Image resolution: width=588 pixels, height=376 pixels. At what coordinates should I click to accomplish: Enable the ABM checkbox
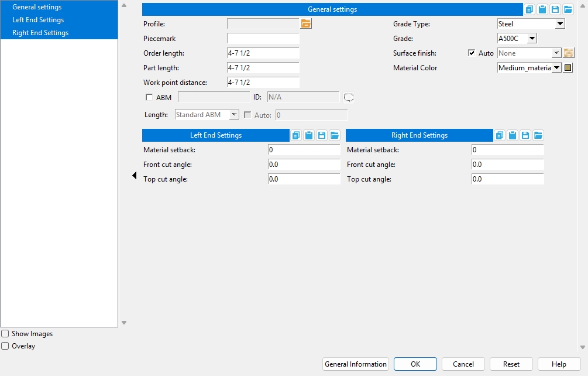pos(149,98)
